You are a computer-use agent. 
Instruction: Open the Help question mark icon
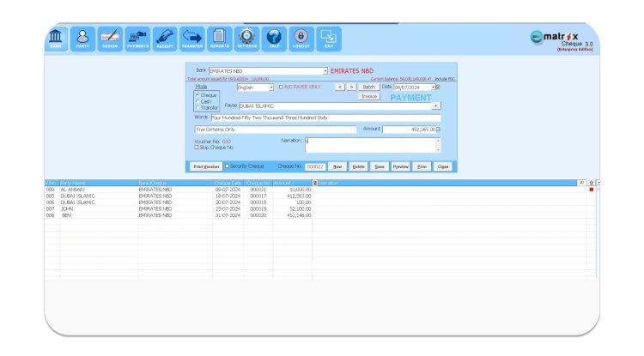point(274,39)
